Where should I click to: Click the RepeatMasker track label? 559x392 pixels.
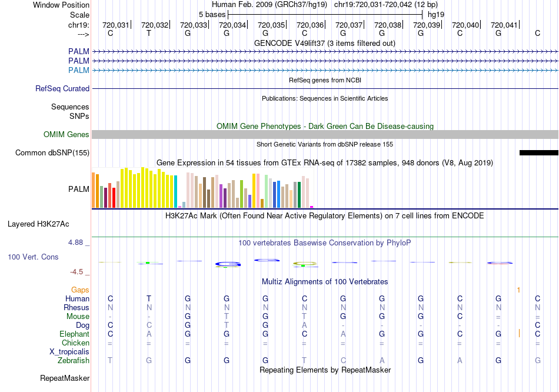[65, 378]
